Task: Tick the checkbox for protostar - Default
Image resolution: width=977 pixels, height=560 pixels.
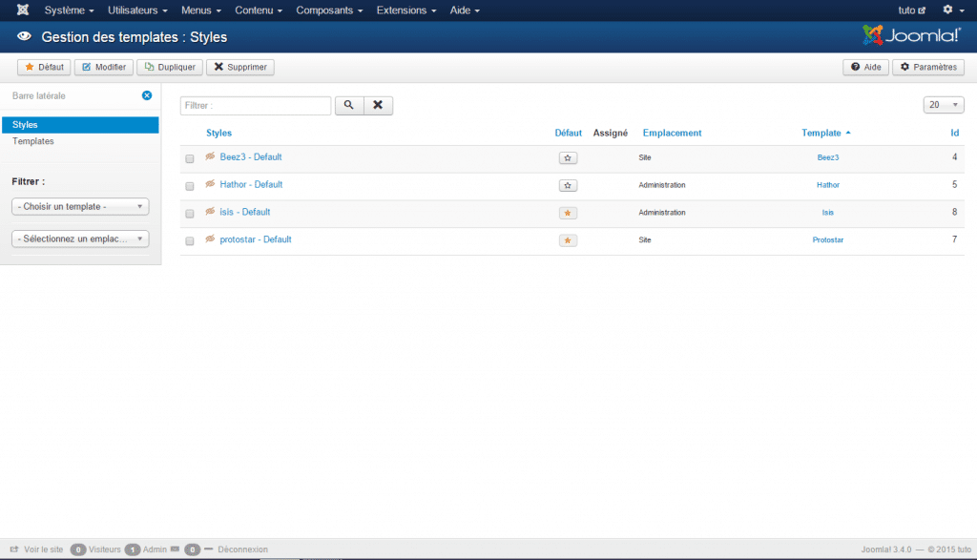Action: click(190, 241)
